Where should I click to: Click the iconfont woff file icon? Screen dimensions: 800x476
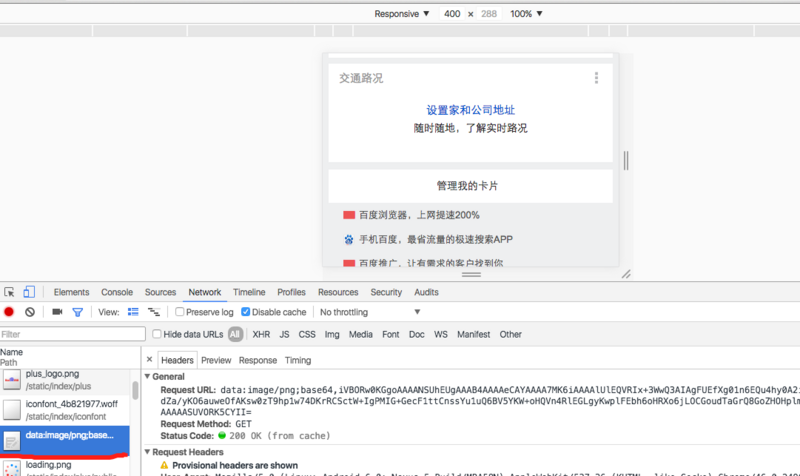point(12,410)
